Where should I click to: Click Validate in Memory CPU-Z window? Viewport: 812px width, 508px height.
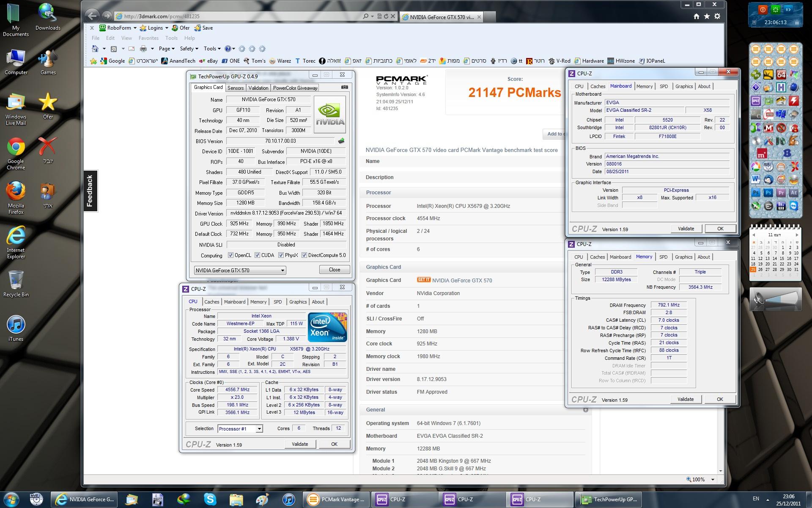point(686,399)
